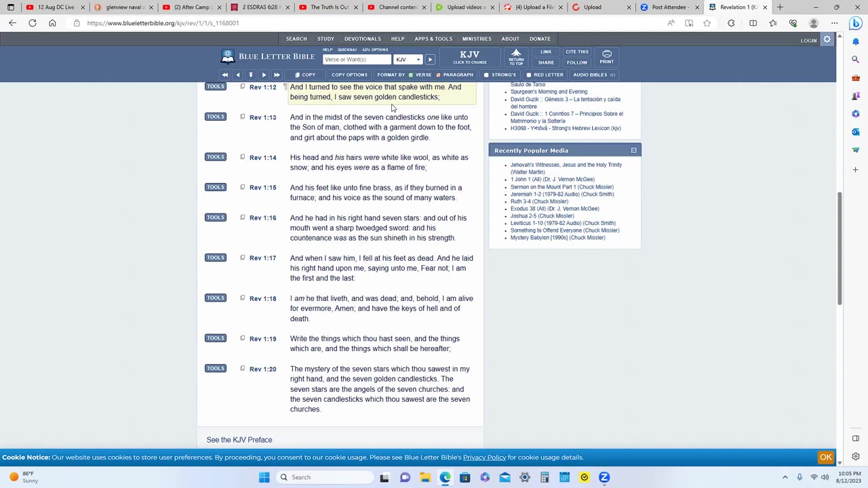This screenshot has width=868, height=488.
Task: Click the Blue Letter Bible logo
Action: coord(268,56)
